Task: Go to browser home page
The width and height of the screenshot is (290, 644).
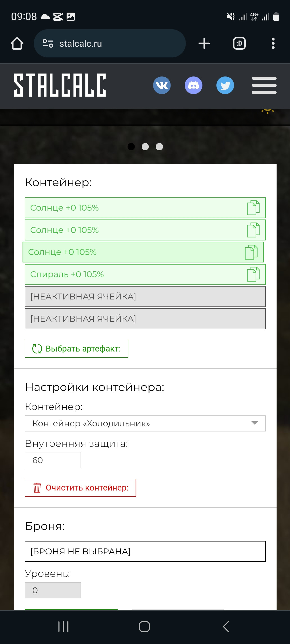Action: 17,43
